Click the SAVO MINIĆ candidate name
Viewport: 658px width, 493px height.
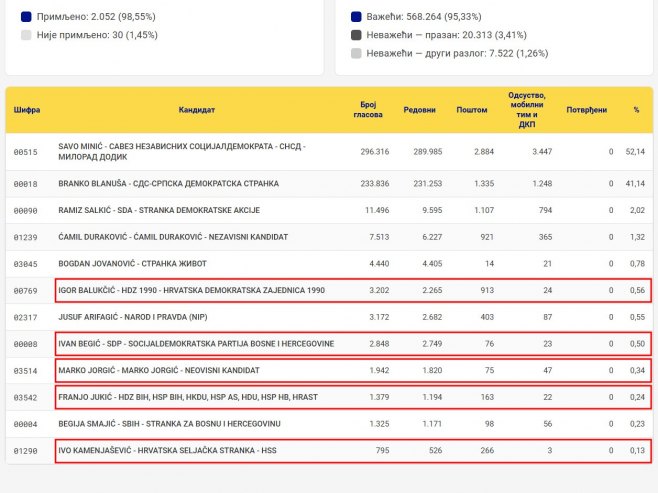[x=182, y=151]
